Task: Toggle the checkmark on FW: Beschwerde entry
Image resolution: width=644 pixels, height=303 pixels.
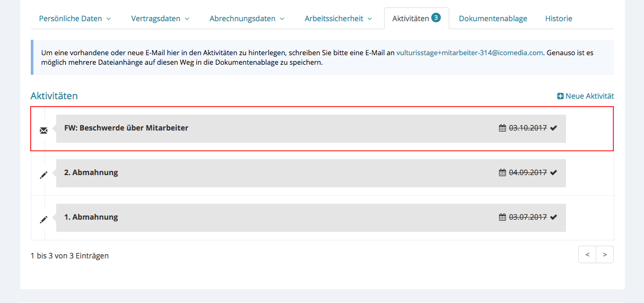Action: pyautogui.click(x=554, y=128)
